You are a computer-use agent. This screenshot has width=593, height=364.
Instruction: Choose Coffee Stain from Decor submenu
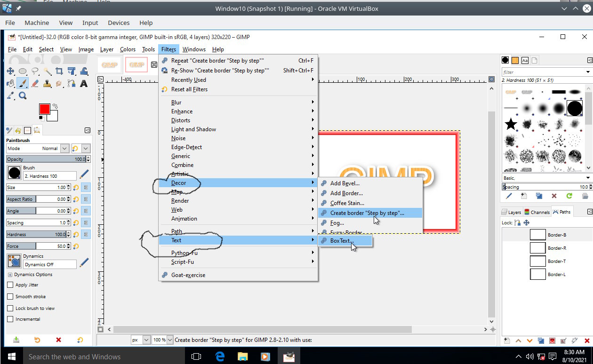pos(370,203)
